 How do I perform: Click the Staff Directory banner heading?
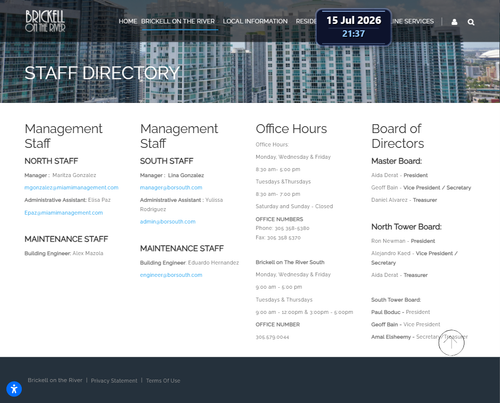click(x=102, y=73)
